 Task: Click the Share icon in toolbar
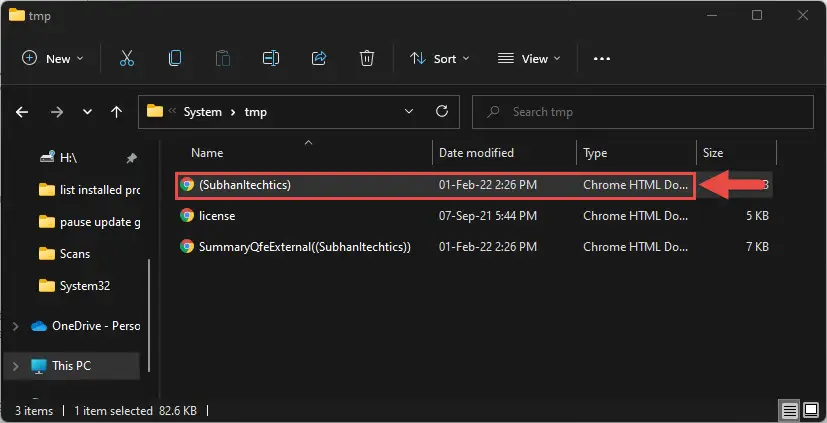[319, 59]
